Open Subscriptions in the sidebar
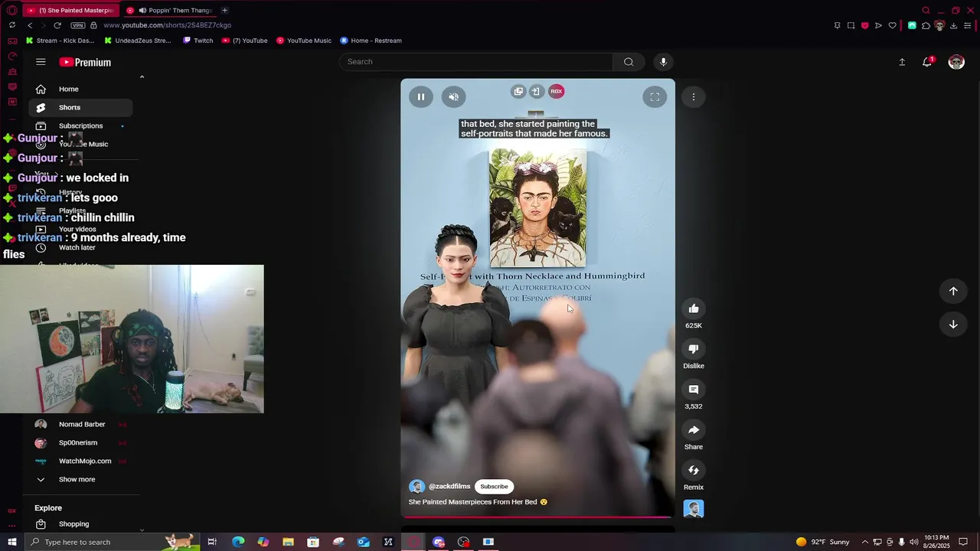The width and height of the screenshot is (980, 551). (80, 126)
